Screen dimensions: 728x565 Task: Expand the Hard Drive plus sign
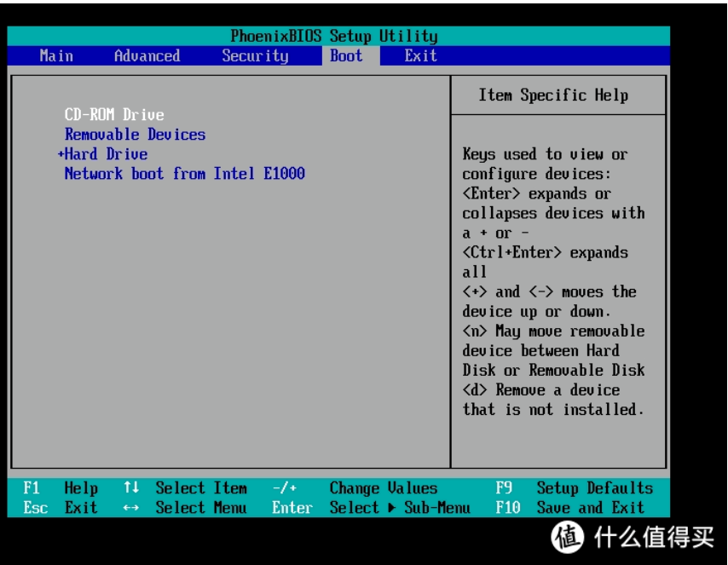(x=61, y=154)
